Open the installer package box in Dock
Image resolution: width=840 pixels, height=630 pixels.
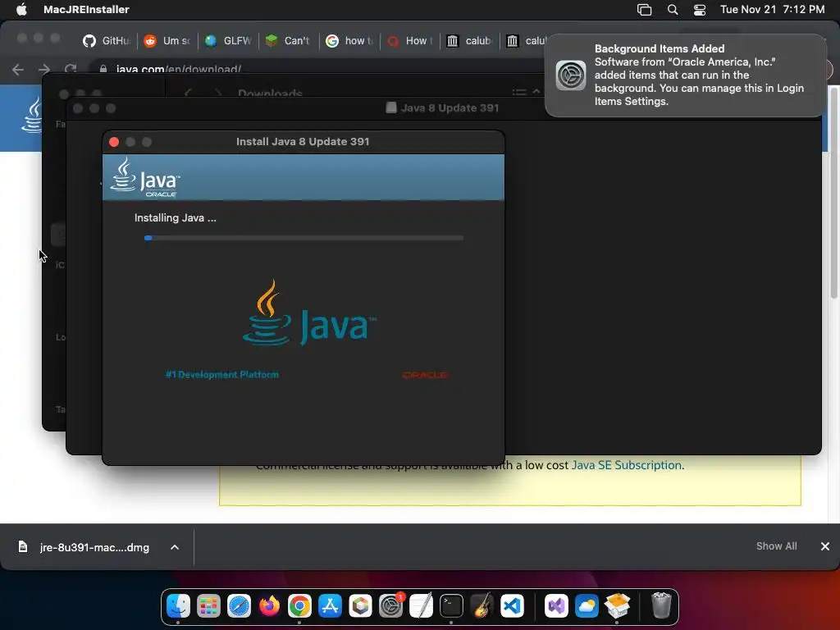617,606
